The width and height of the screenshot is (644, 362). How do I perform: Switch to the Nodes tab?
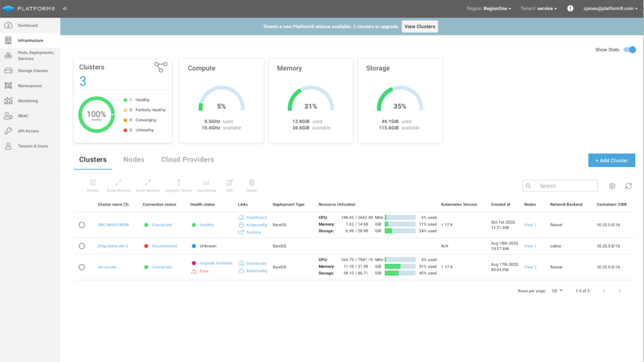coord(133,160)
